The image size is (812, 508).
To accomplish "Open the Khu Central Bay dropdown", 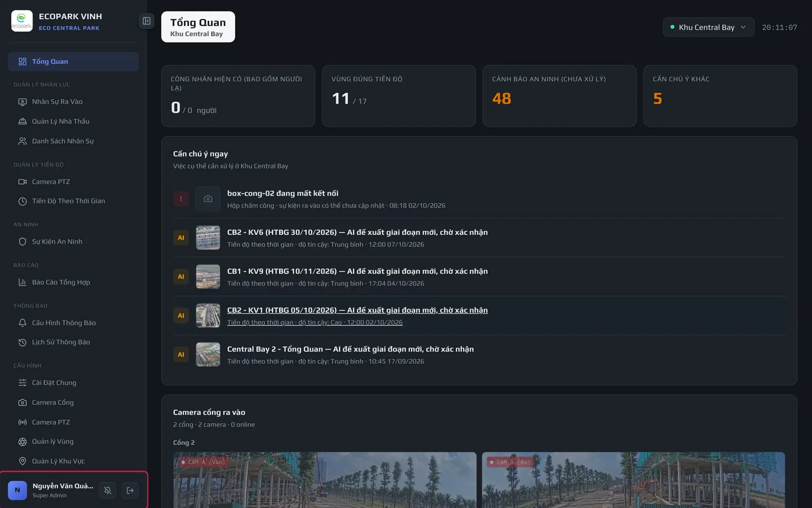I will tap(708, 27).
